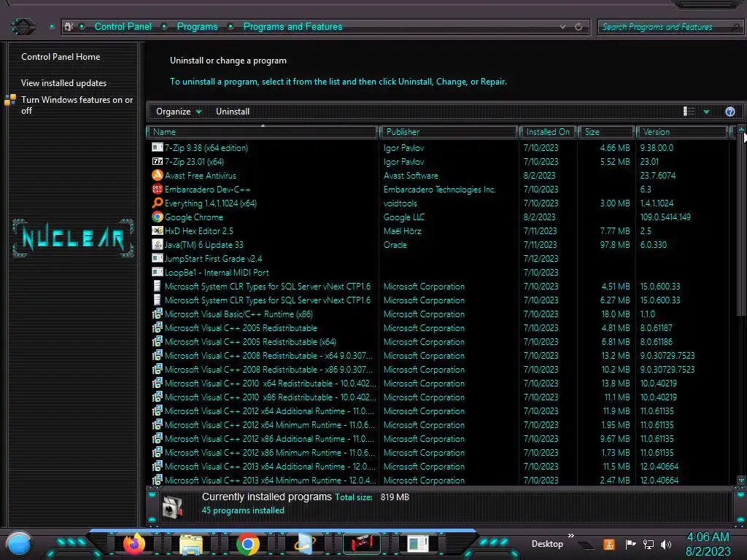This screenshot has height=560, width=747.
Task: Click the Oracle publisher cell
Action: tap(395, 245)
